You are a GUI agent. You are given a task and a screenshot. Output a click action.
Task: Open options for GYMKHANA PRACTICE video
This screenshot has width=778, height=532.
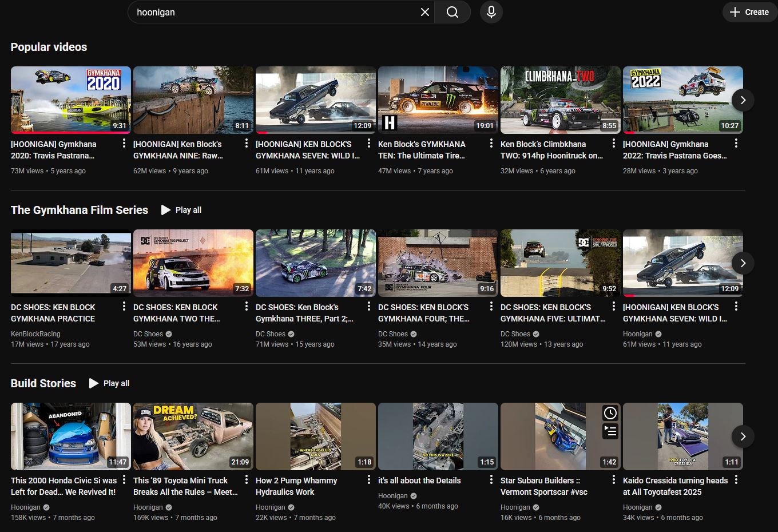[124, 306]
